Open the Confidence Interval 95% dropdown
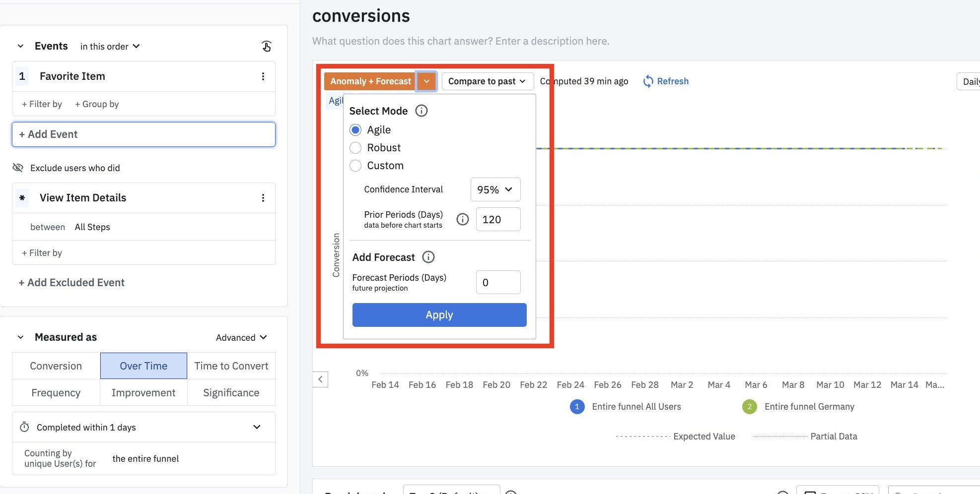This screenshot has height=494, width=980. 495,189
